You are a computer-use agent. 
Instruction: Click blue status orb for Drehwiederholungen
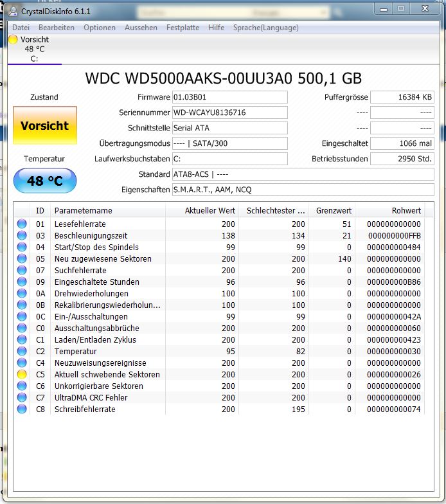pyautogui.click(x=22, y=293)
